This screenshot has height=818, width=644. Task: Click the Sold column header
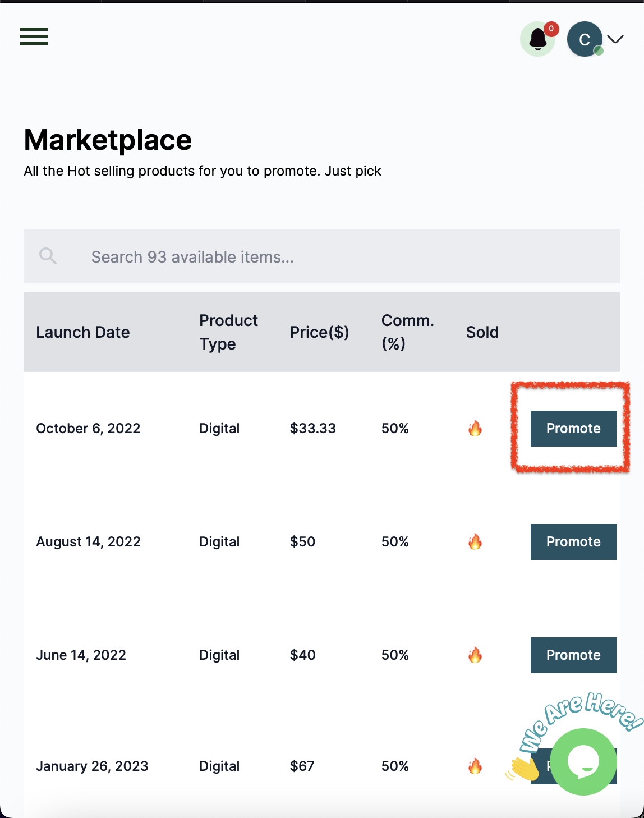(482, 332)
